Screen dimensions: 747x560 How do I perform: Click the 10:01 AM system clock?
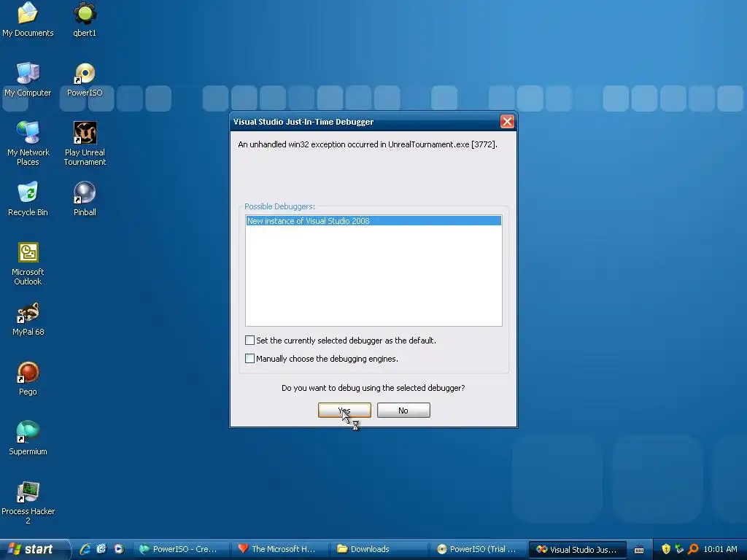(720, 549)
